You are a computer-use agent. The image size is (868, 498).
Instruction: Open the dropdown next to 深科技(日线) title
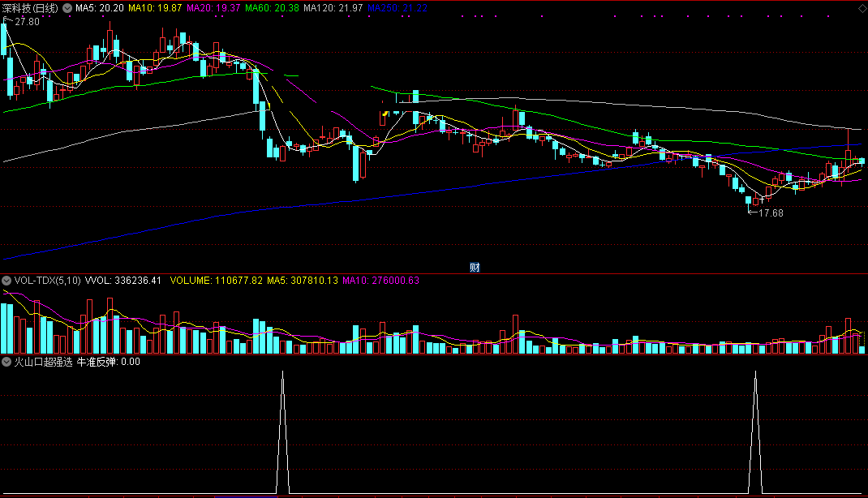pos(67,8)
